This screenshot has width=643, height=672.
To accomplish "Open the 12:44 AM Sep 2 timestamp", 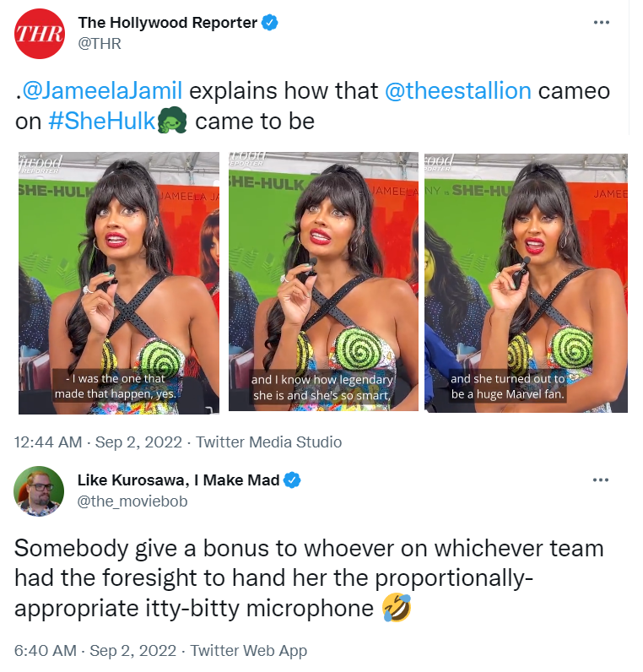I will coord(98,442).
